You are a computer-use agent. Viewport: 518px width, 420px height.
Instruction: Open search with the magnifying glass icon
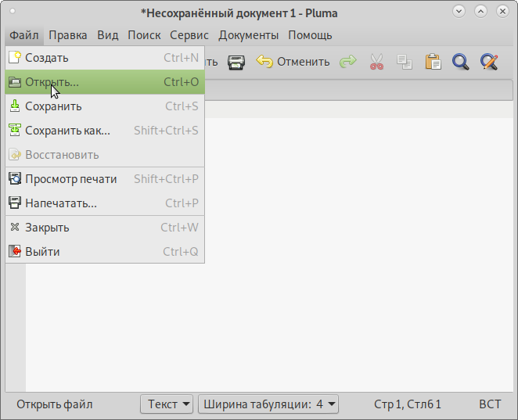[x=460, y=62]
